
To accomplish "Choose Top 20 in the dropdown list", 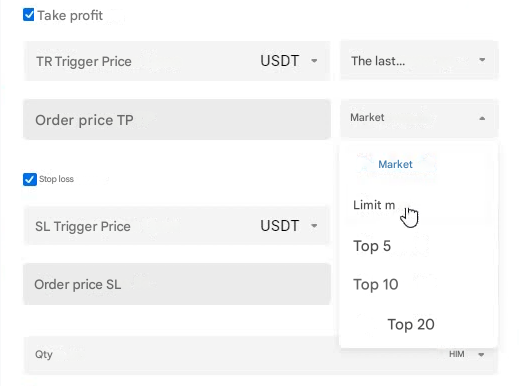I will click(411, 324).
